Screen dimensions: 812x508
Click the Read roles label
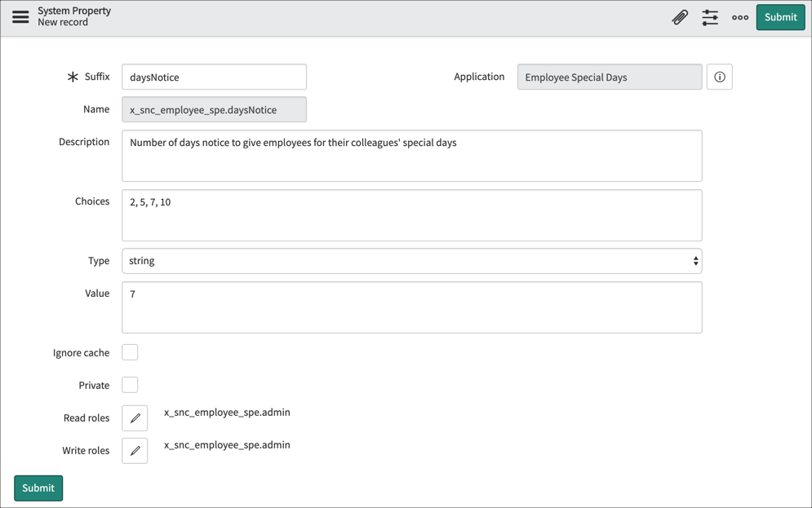87,418
